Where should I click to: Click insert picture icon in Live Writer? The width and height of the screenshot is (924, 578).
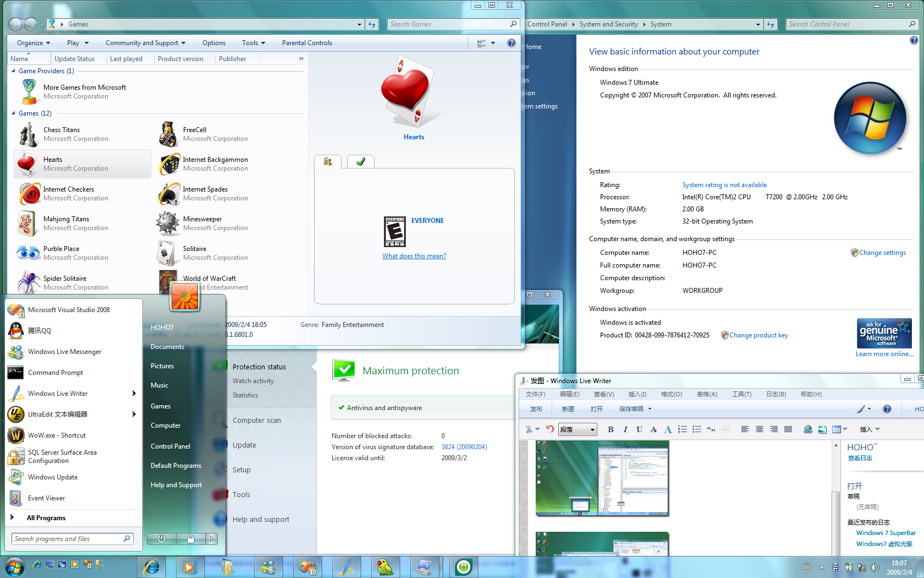[822, 429]
